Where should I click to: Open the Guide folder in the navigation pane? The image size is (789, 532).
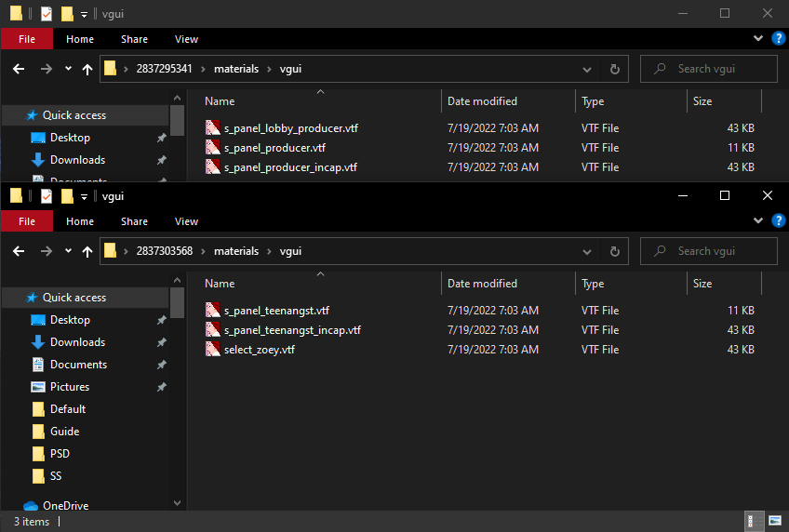(x=65, y=432)
